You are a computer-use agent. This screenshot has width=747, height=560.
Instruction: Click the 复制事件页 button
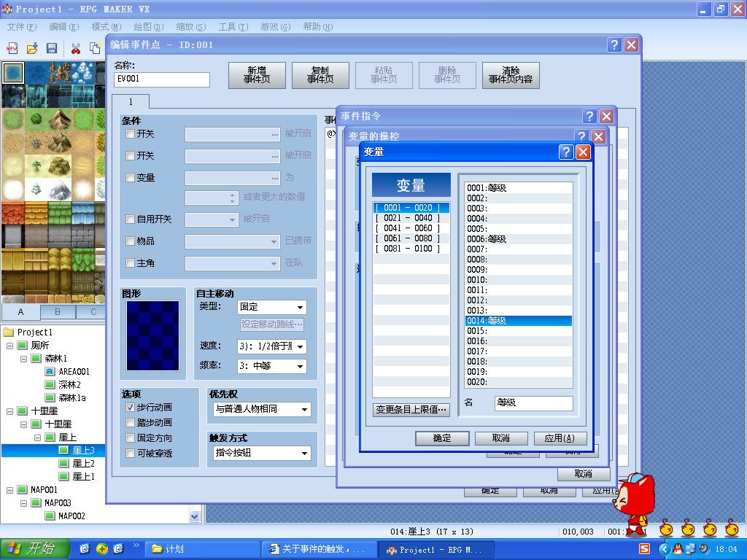[x=320, y=75]
